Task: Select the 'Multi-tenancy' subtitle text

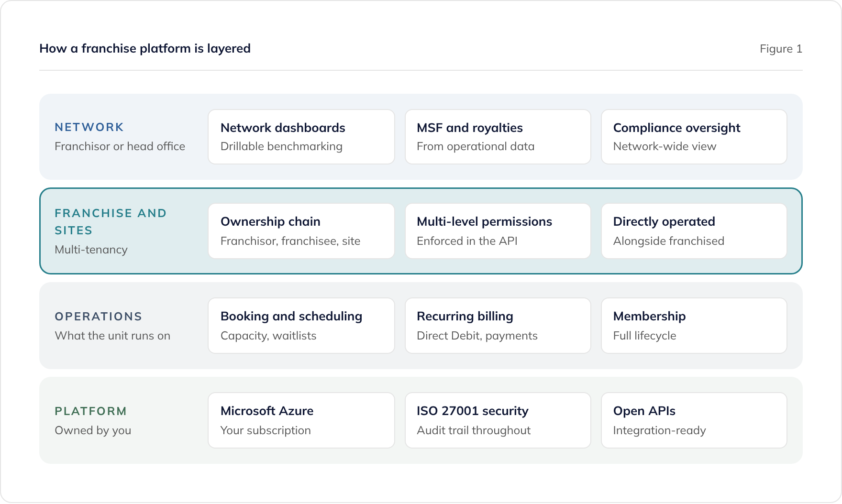Action: point(91,250)
